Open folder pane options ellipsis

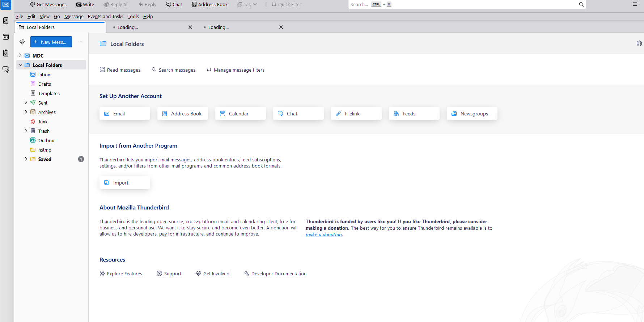(80, 42)
